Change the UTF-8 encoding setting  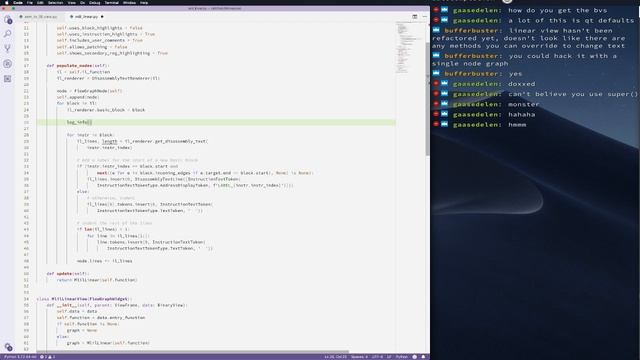pos(377,357)
